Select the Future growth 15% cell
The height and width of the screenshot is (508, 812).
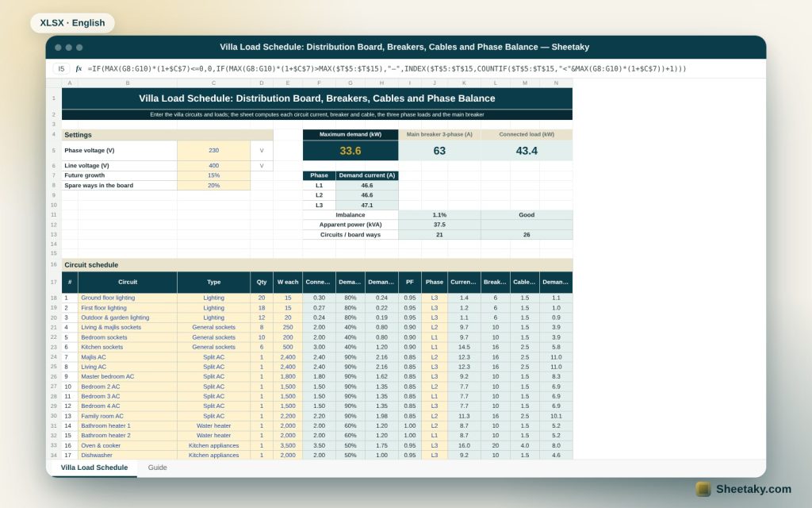(213, 175)
